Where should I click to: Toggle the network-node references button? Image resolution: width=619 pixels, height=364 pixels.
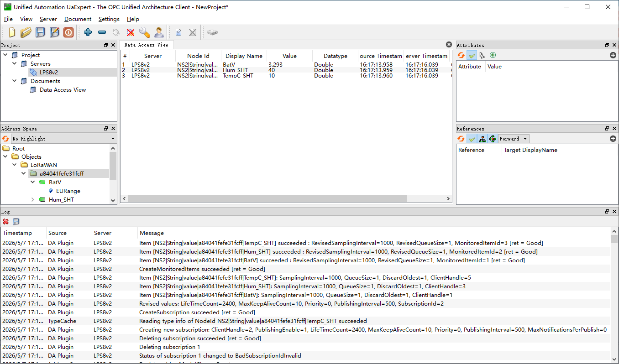tap(493, 139)
